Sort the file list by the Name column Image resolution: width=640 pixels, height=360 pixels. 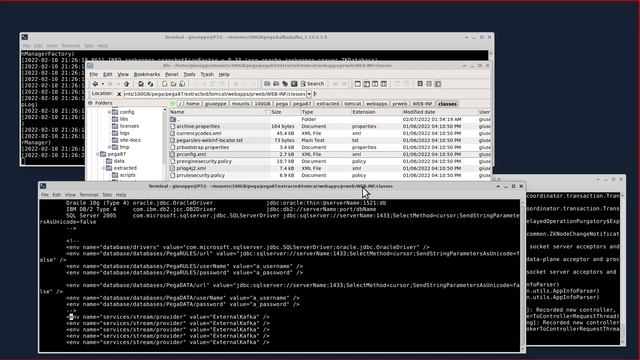click(219, 112)
